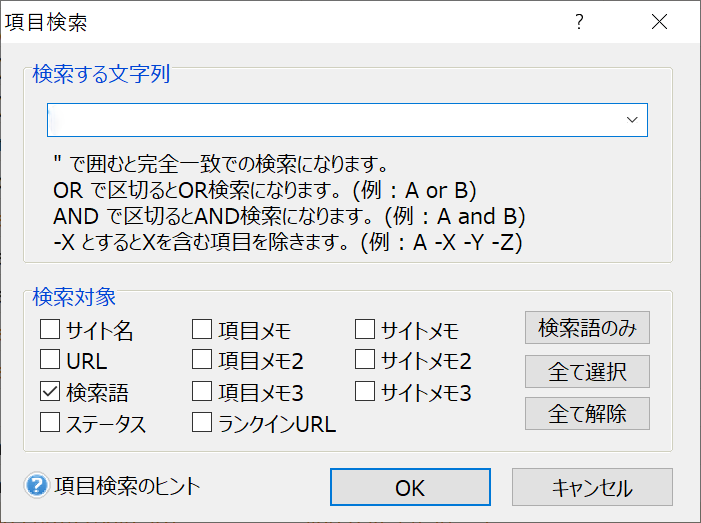Check the サイトメモ checkbox
This screenshot has width=701, height=523.
(365, 329)
